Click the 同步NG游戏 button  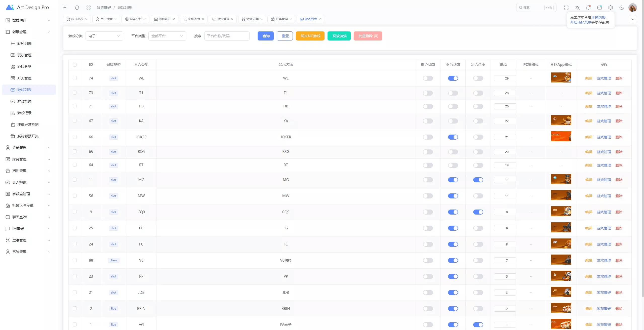(310, 36)
